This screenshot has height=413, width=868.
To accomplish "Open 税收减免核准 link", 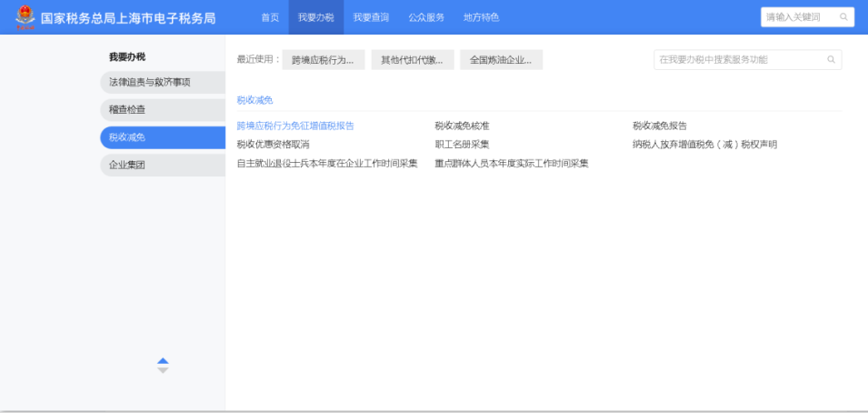I will coord(462,126).
